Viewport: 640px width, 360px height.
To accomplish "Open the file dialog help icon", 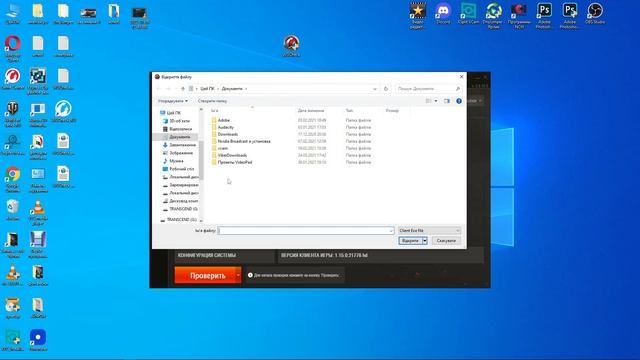I will (x=459, y=101).
